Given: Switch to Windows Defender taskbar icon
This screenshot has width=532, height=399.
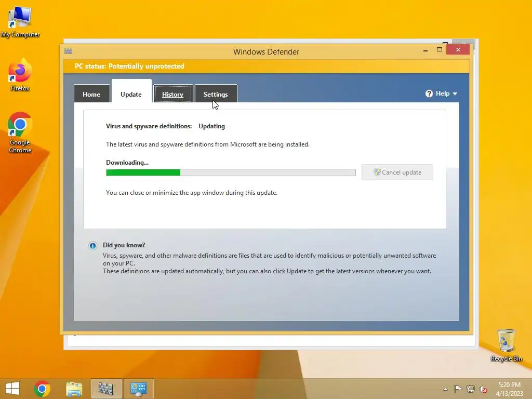Looking at the screenshot, I should [x=106, y=389].
